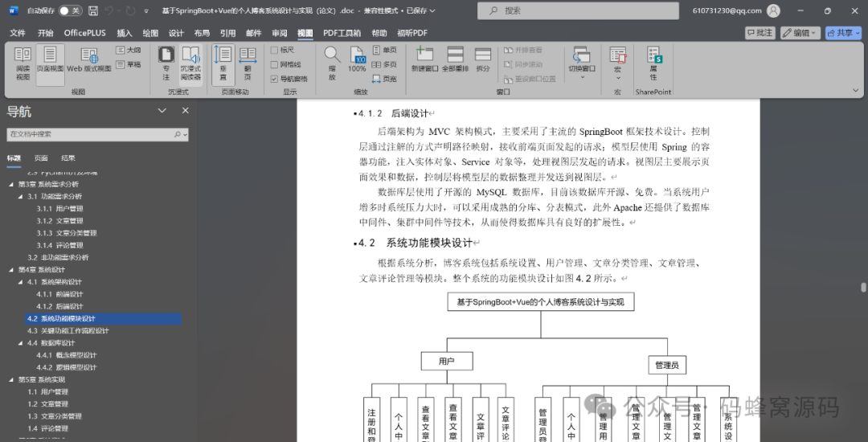Viewport: 868px width, 442px height.
Task: Collapse the ribbon with the chevron
Action: point(855,90)
